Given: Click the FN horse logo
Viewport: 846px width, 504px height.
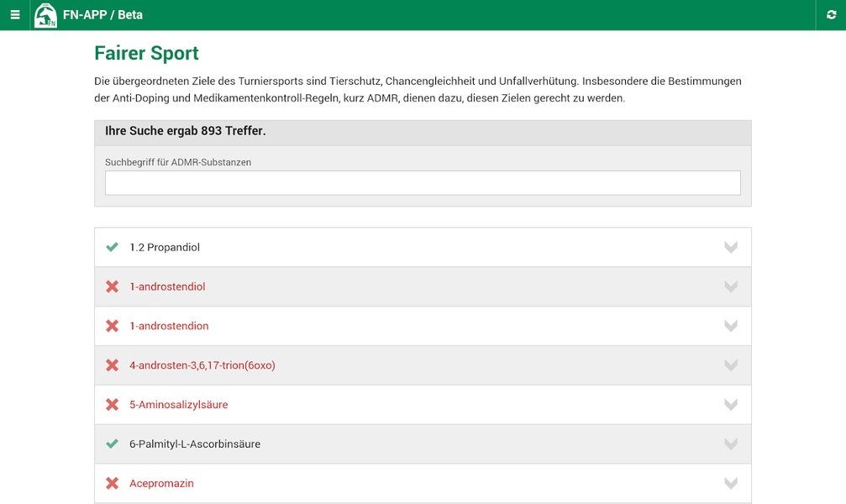Looking at the screenshot, I should coord(45,15).
